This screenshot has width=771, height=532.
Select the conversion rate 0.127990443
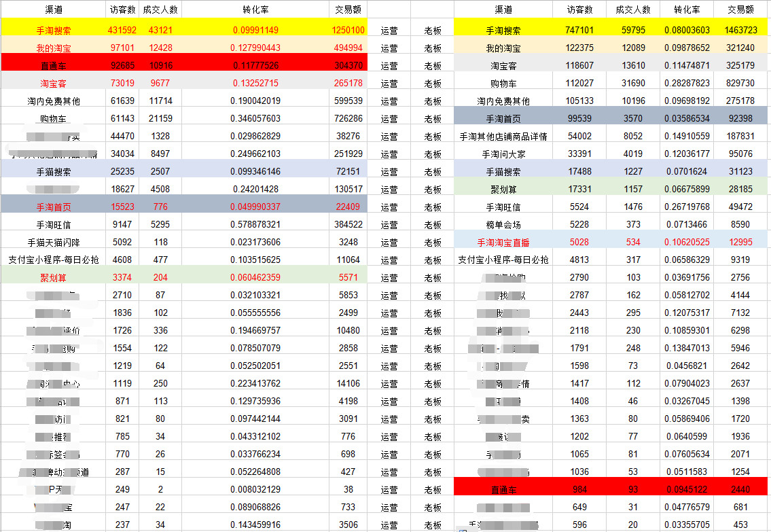tap(255, 48)
